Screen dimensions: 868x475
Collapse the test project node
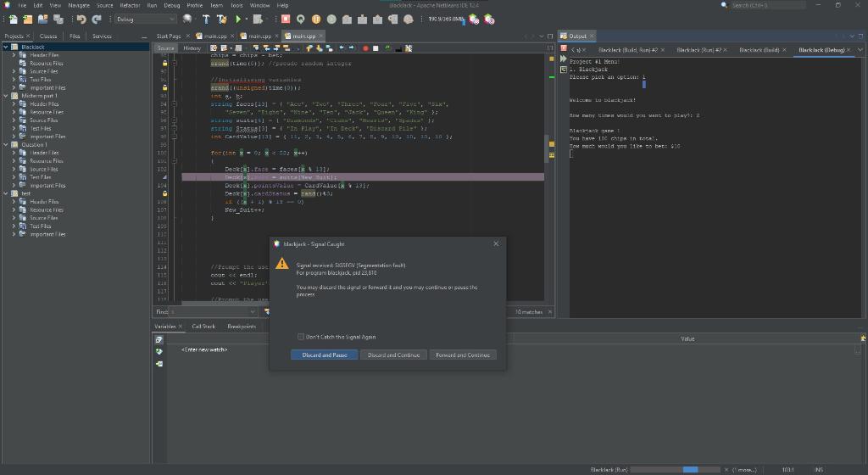[x=6, y=193]
